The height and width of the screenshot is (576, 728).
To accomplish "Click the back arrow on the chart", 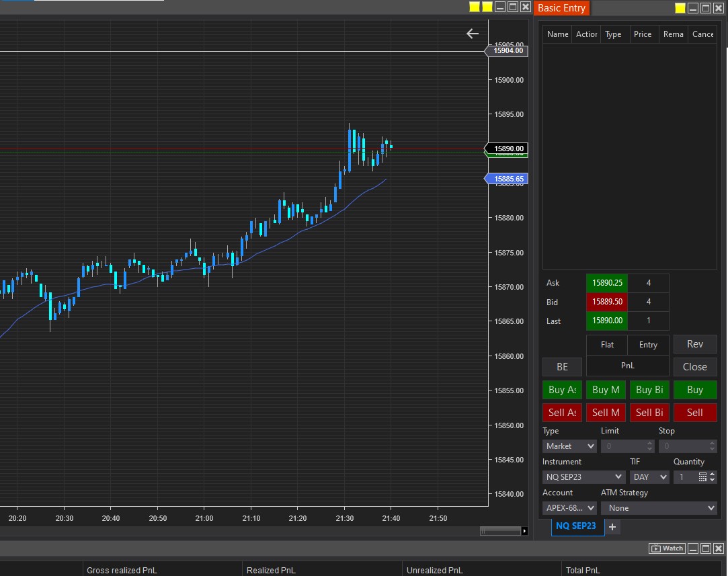I will click(473, 34).
